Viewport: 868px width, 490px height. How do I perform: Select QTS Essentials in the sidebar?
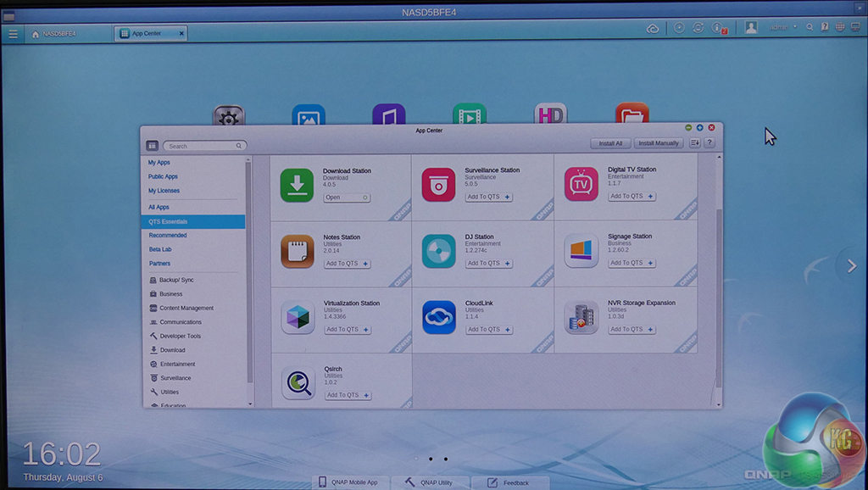pyautogui.click(x=192, y=221)
